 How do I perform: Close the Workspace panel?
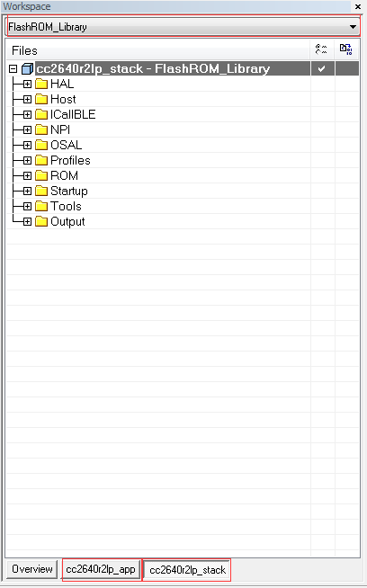(358, 7)
